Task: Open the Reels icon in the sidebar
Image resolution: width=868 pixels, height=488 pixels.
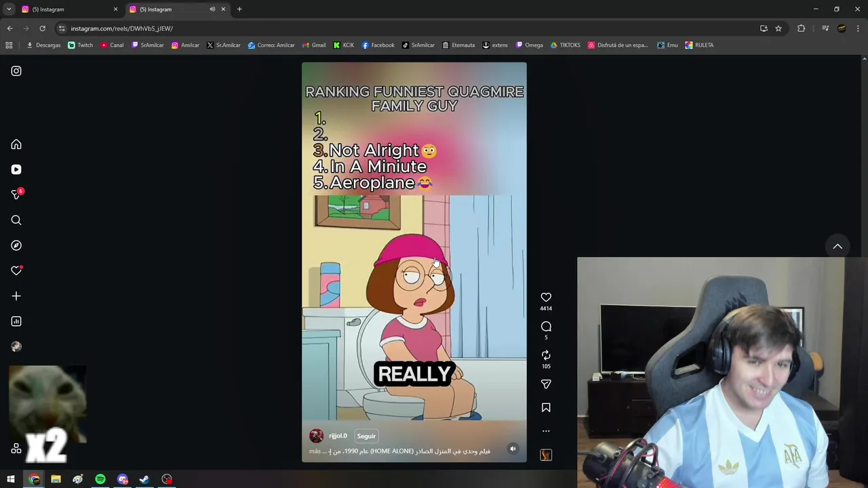Action: click(x=16, y=169)
